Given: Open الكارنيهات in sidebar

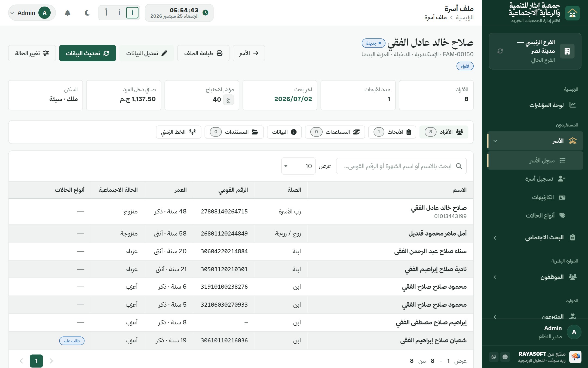Looking at the screenshot, I should click(535, 197).
